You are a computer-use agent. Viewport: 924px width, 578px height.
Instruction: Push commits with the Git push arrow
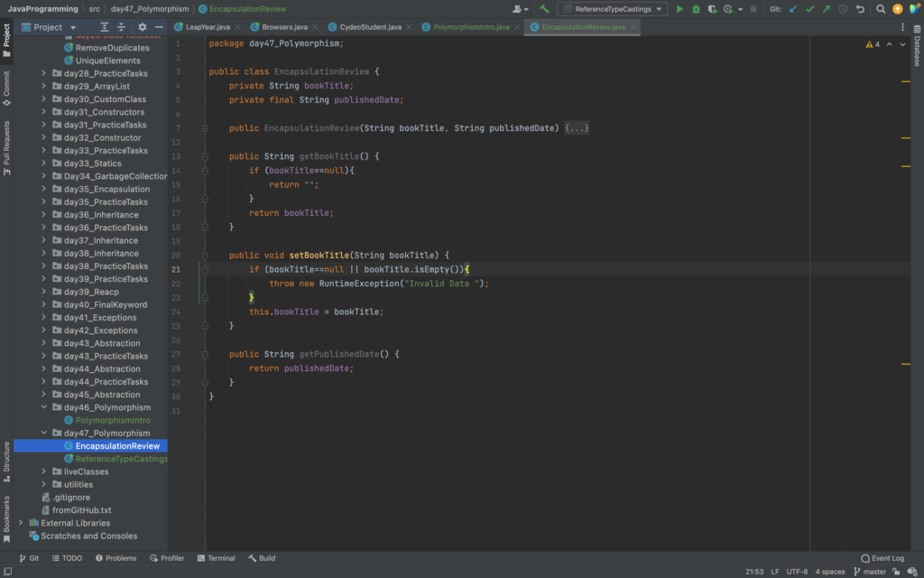tap(826, 9)
